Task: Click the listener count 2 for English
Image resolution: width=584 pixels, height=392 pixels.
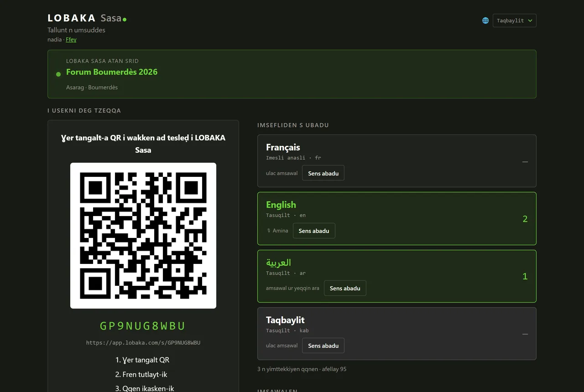Action: (525, 219)
